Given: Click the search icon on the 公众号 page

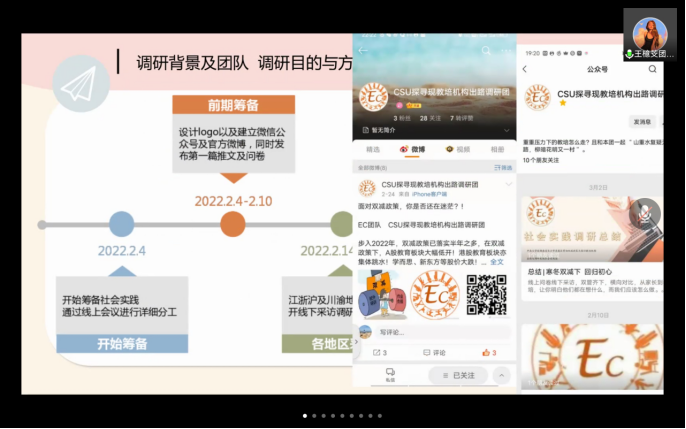Looking at the screenshot, I should (653, 69).
